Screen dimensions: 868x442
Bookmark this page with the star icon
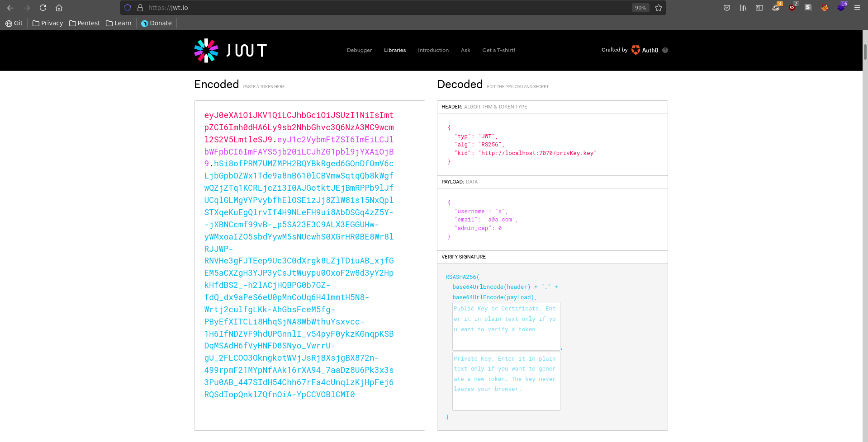pos(659,8)
